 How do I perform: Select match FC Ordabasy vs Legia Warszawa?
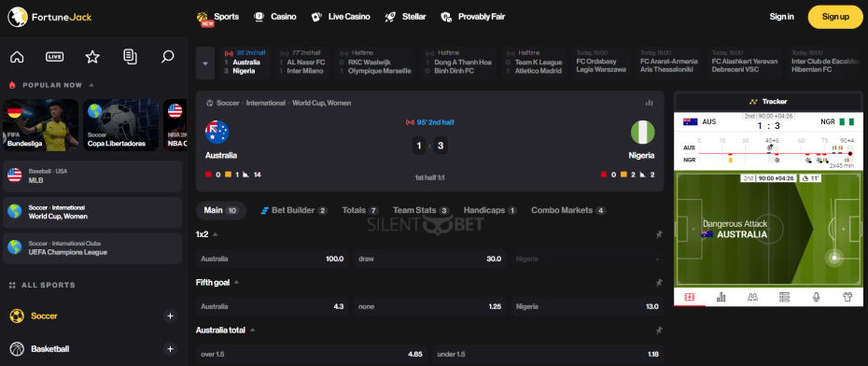601,63
